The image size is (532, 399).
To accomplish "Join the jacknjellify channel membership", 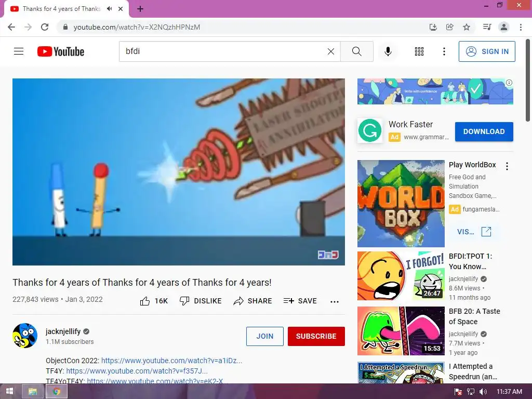I will [264, 336].
